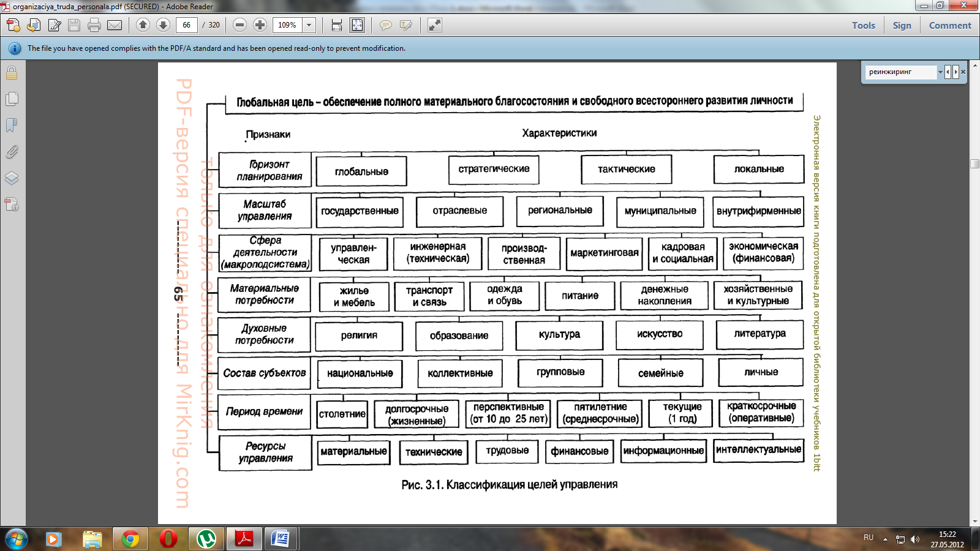This screenshot has width=980, height=551.
Task: Click the 'глобальные' box in diagram
Action: 361,171
